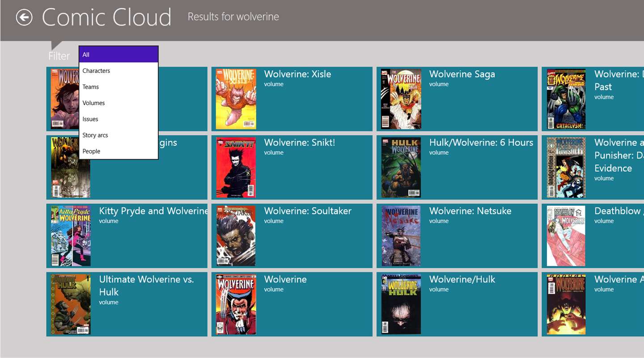Choose Teams filter option
This screenshot has width=644, height=358.
click(119, 87)
